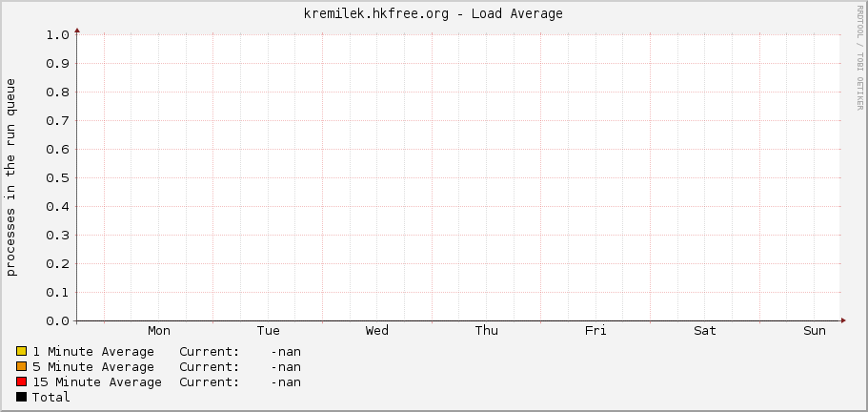
Task: Click the 0.2 y-axis label
Action: click(x=57, y=263)
